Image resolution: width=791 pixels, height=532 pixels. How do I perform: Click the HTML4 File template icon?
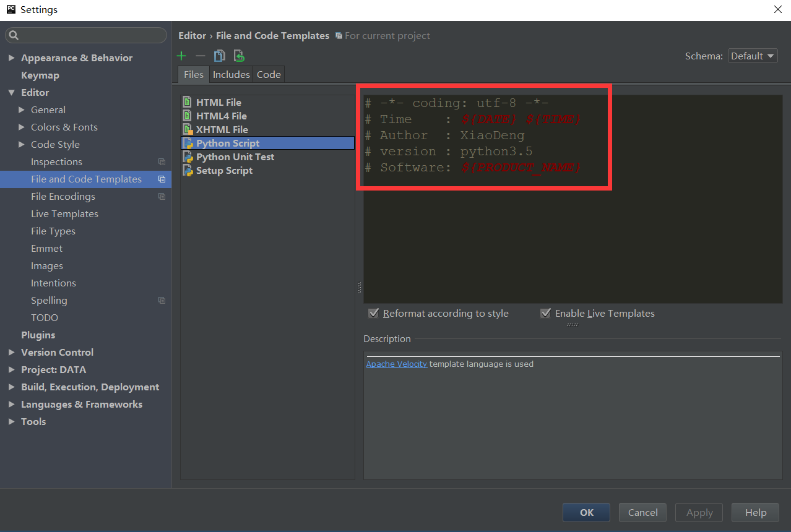click(188, 116)
